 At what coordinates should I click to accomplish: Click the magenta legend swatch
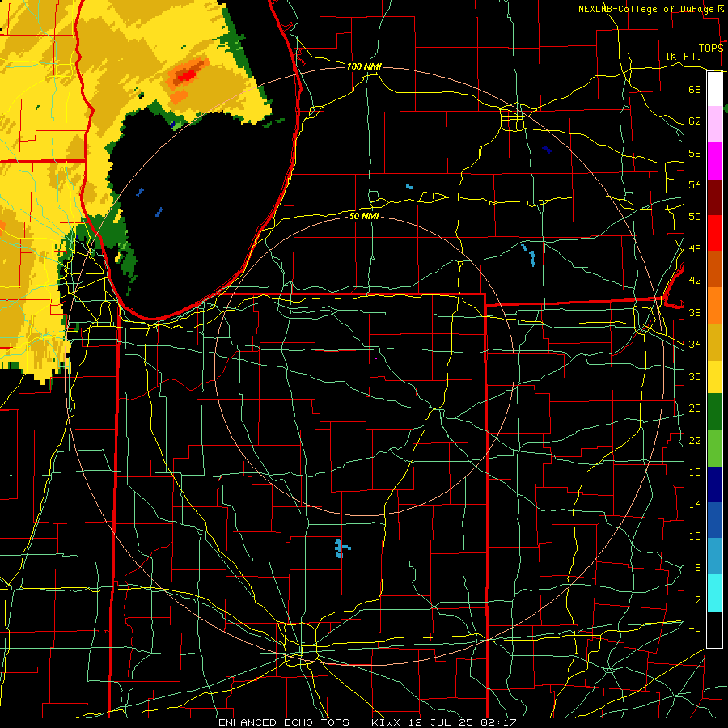coord(714,161)
